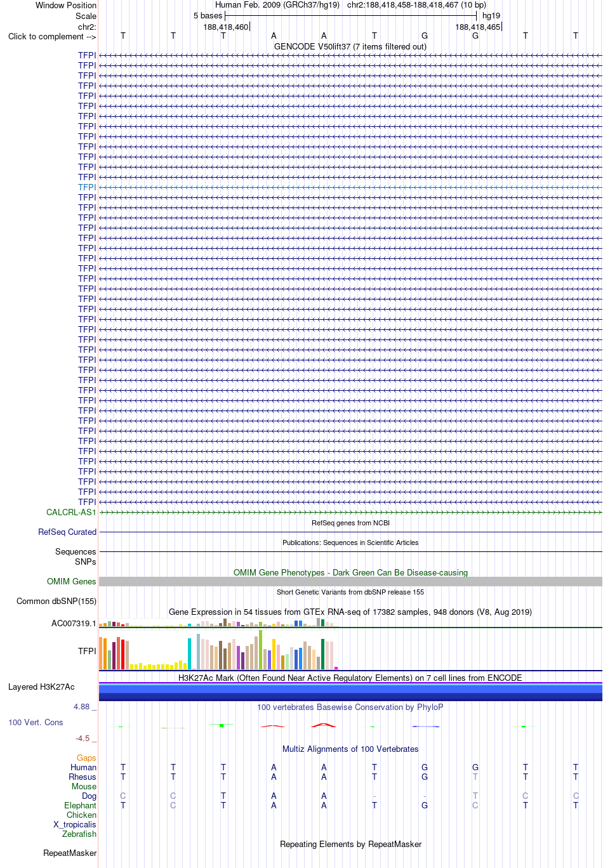Click the Scale label of the ruler
Screen dimensions: 603x868
point(86,16)
